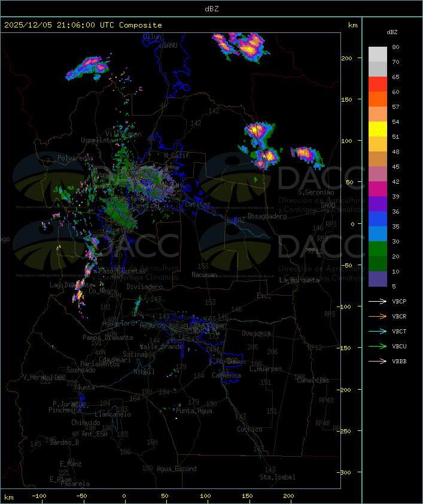423x504 pixels.
Task: Select the red 60-65 dBZ legend swatch
Action: pyautogui.click(x=378, y=84)
